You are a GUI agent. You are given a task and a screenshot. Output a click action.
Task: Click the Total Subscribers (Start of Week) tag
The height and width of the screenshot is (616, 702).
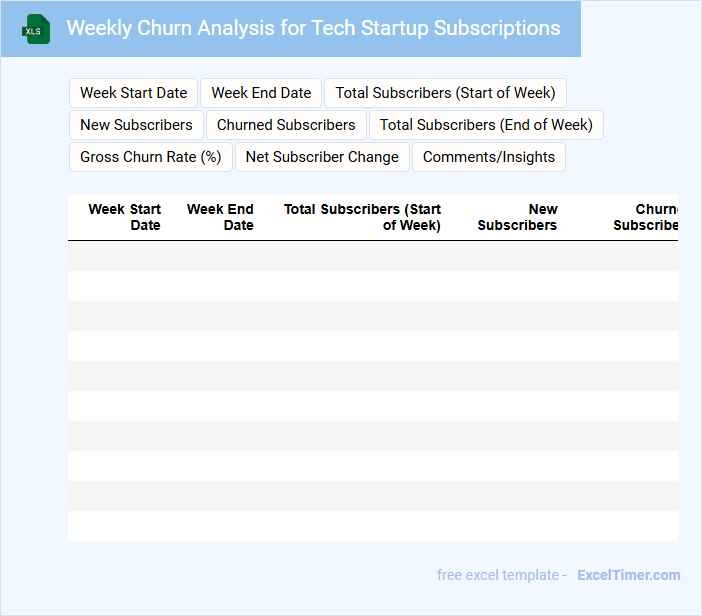(445, 93)
